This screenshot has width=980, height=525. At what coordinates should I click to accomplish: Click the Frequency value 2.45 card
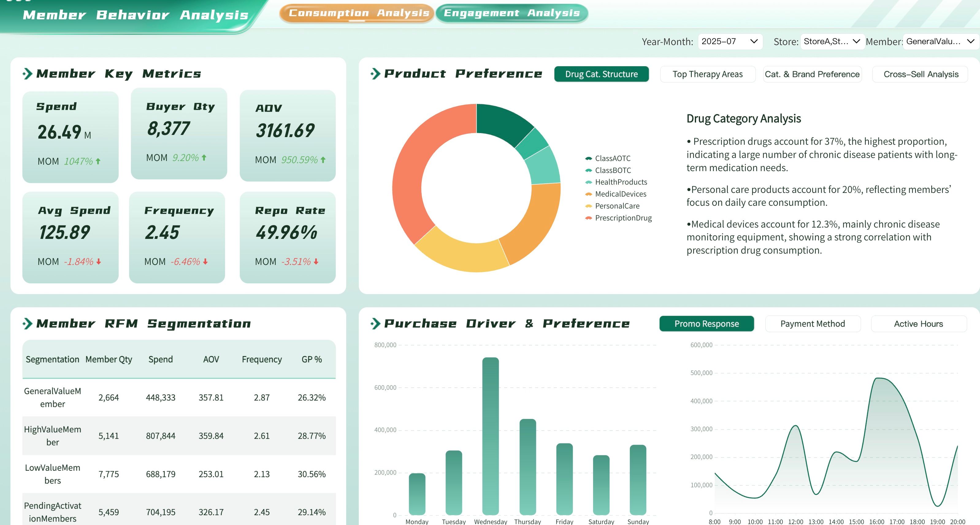(x=177, y=237)
